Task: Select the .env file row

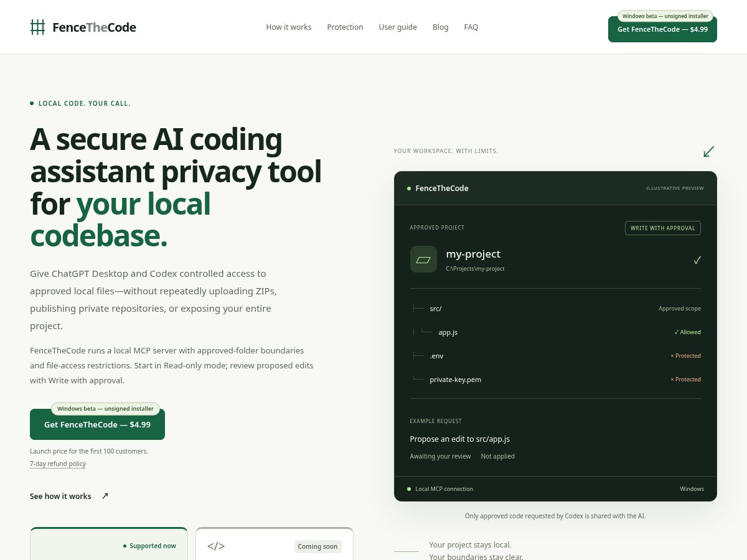Action: tap(555, 356)
